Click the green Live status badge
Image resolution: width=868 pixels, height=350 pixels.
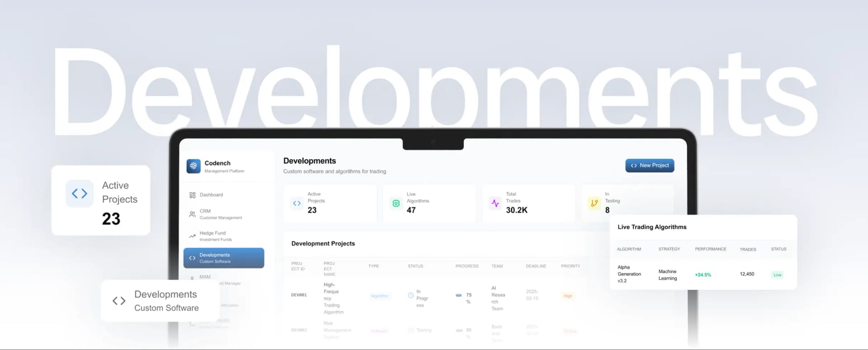[777, 275]
